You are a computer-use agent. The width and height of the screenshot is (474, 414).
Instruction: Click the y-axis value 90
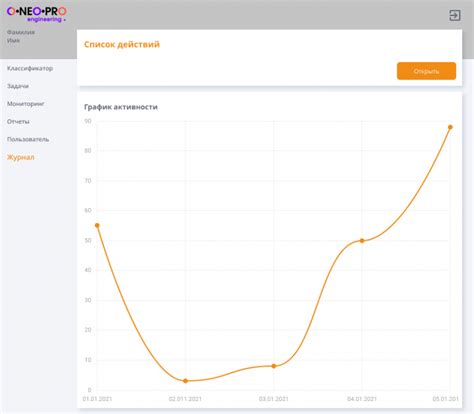click(88, 121)
